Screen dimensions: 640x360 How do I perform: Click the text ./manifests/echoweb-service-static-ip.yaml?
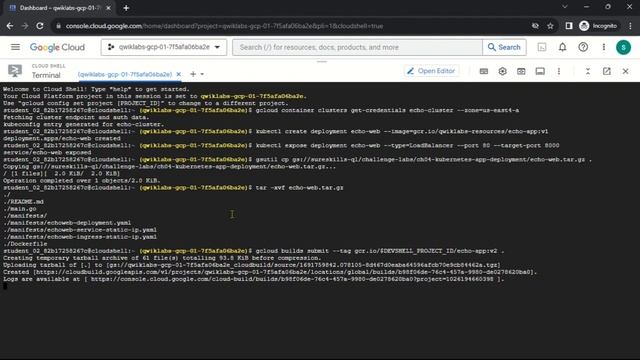pyautogui.click(x=80, y=230)
